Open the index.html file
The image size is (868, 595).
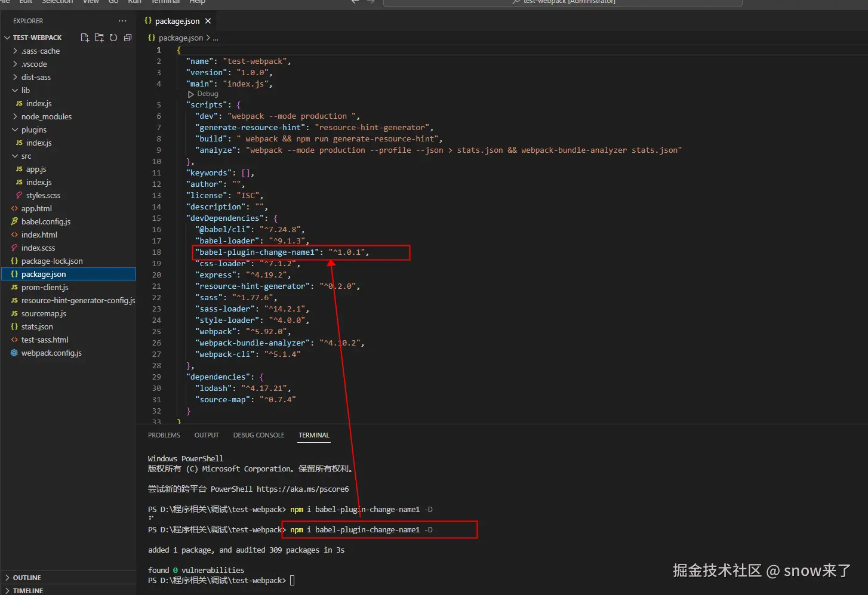click(39, 235)
